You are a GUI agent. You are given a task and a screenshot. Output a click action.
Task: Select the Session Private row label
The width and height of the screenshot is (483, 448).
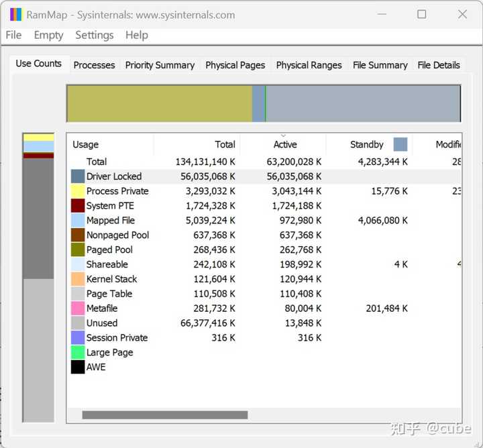coord(117,338)
